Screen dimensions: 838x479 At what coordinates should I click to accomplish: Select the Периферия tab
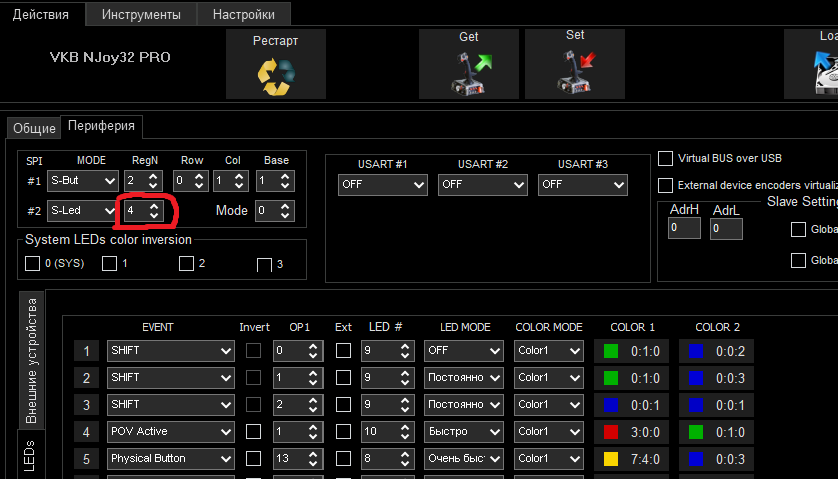101,126
